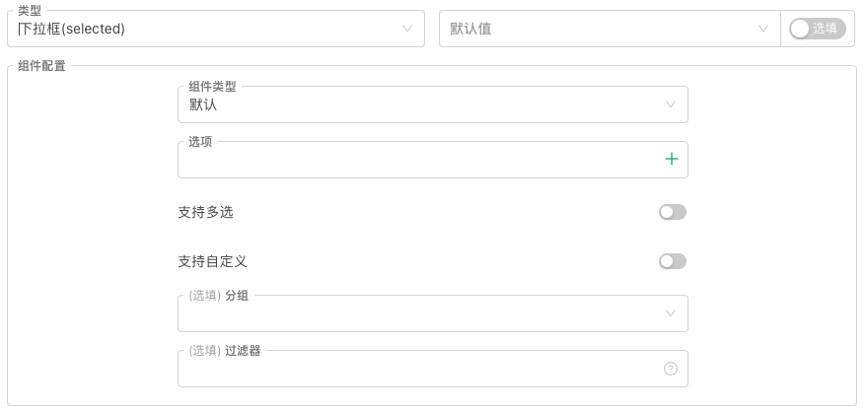
Task: Click the 支持自定义 label text
Action: tap(212, 261)
